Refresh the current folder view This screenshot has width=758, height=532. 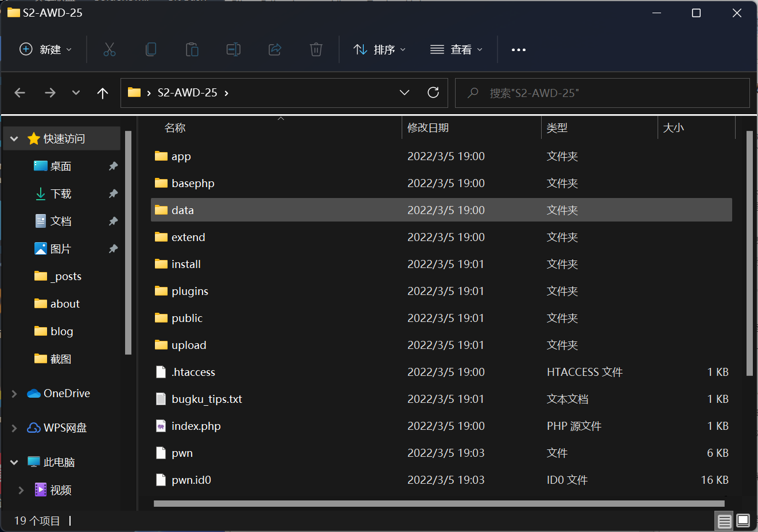[433, 92]
